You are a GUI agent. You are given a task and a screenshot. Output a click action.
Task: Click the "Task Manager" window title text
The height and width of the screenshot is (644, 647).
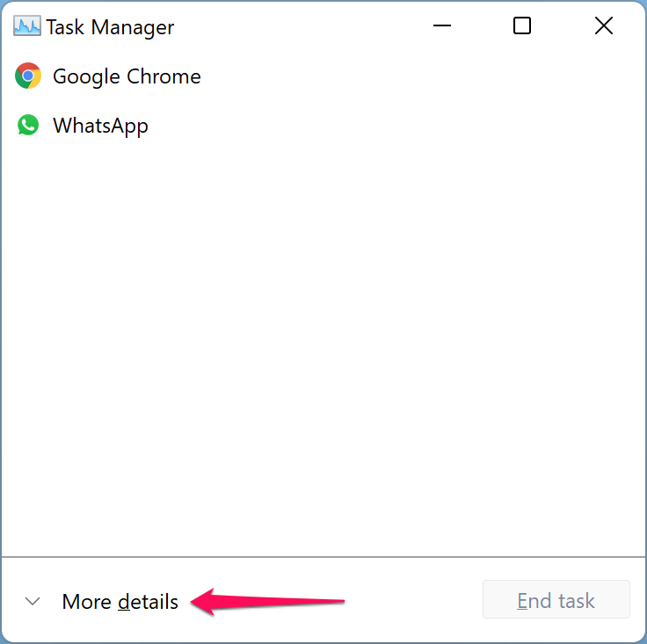110,27
